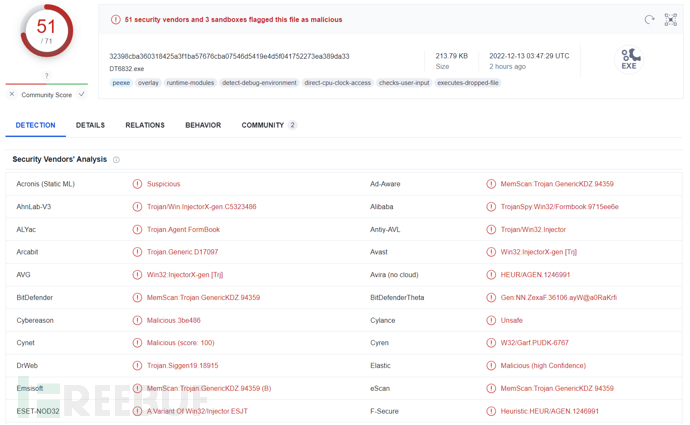Click the Trojan.Generic.D17097 detection result
690x425 pixels.
coord(182,252)
